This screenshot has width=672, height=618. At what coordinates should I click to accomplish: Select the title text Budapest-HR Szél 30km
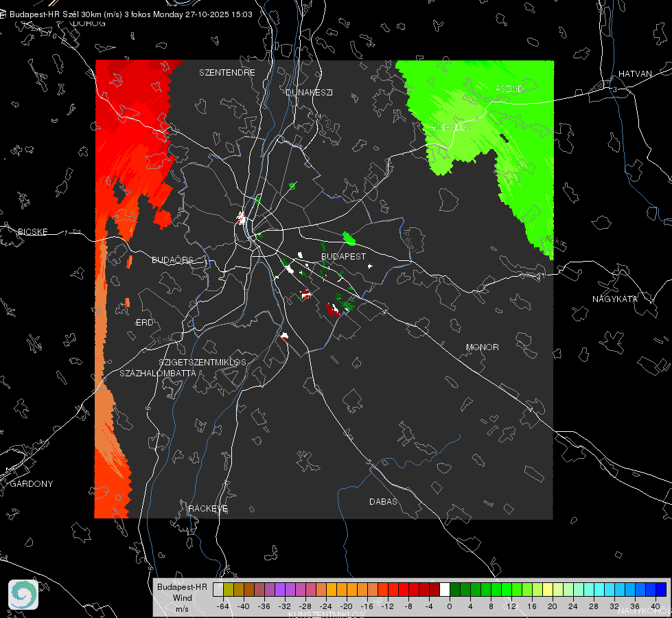click(56, 14)
